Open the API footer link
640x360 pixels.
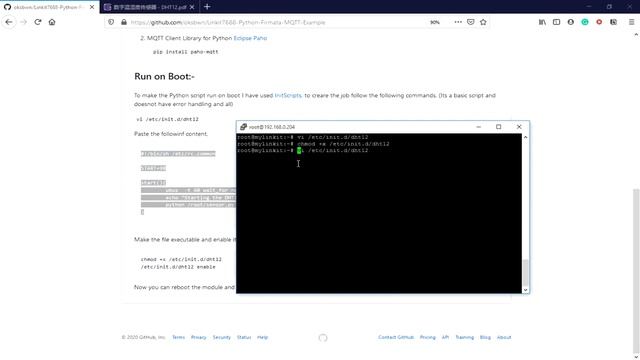445,337
